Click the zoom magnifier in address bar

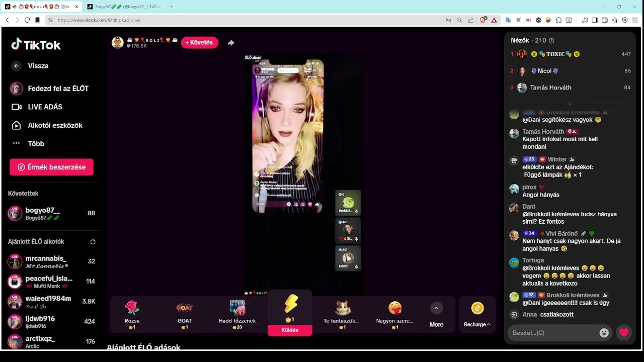pos(459,20)
